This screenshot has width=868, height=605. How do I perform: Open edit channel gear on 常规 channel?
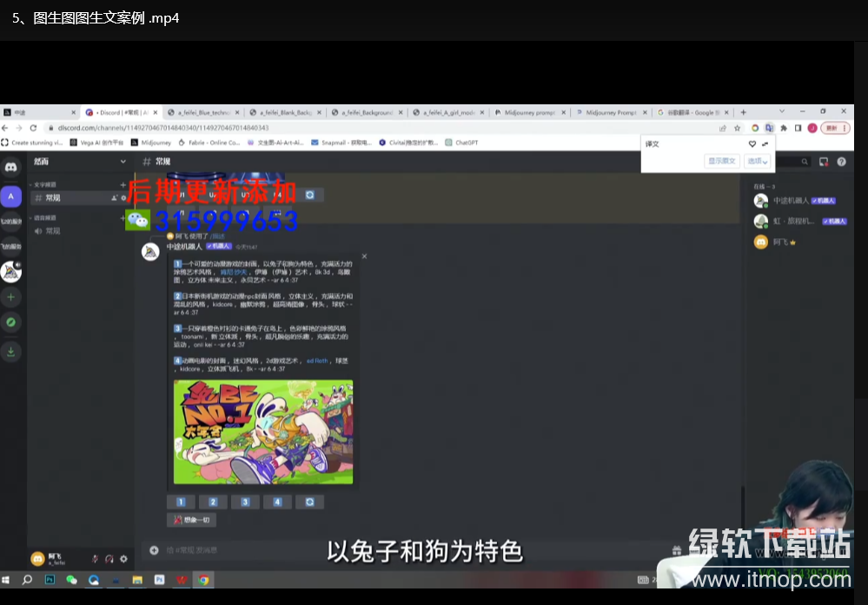click(x=123, y=198)
